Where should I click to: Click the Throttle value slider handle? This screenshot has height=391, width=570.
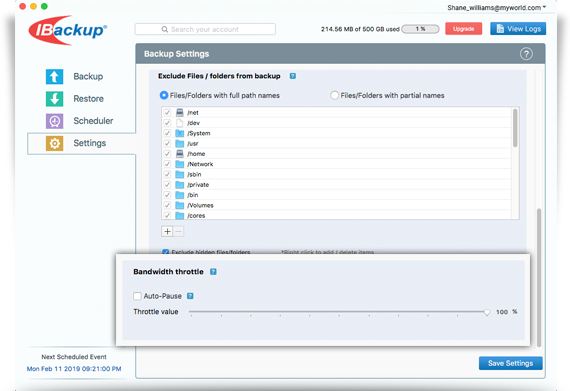[x=487, y=312]
